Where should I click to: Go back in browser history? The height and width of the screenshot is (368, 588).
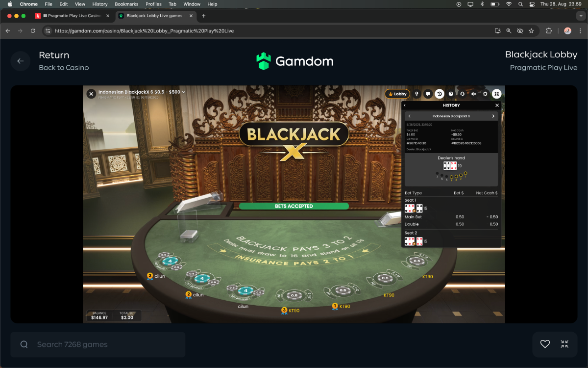(7, 30)
